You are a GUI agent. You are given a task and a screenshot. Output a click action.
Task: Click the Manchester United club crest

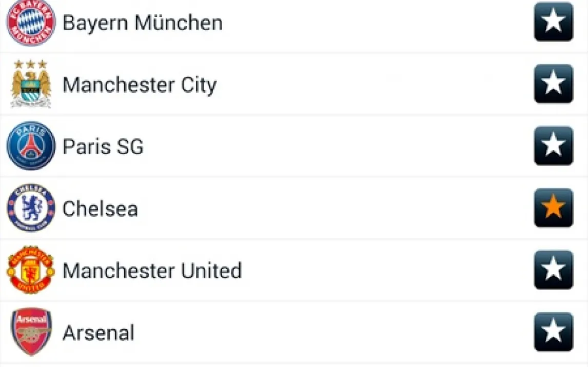[x=31, y=270]
